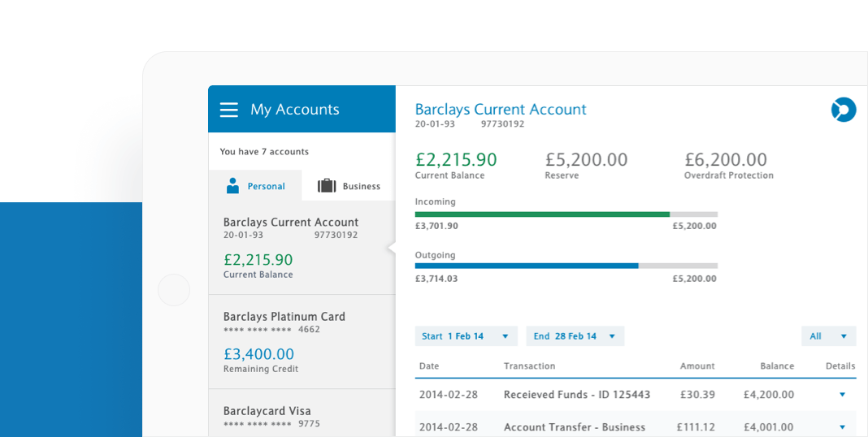Switch to the Business accounts tab
Viewport: 868px width, 437px height.
[349, 185]
